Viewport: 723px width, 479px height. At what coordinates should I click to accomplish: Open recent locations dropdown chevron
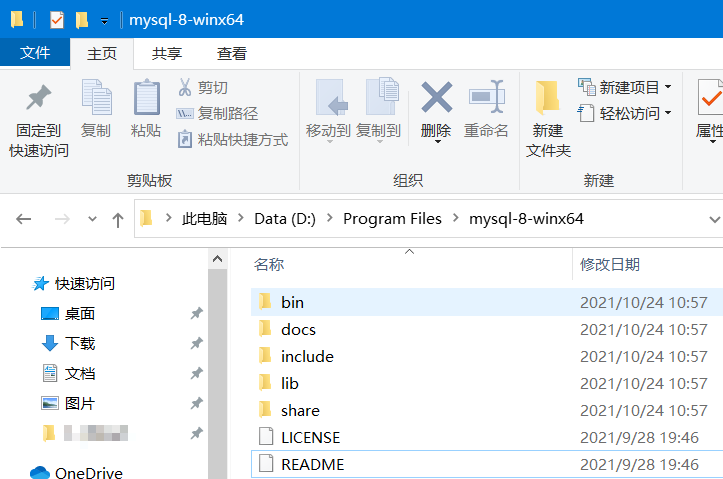click(x=92, y=219)
